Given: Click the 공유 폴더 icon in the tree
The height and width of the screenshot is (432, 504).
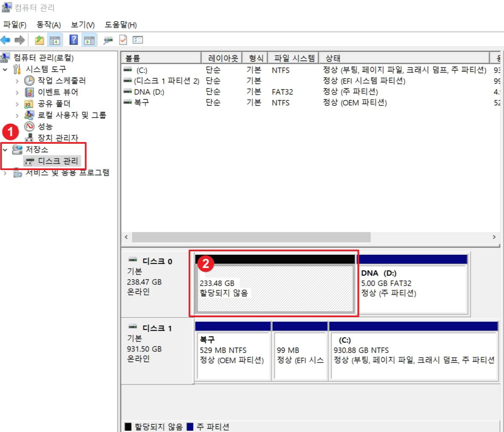Looking at the screenshot, I should 29,104.
